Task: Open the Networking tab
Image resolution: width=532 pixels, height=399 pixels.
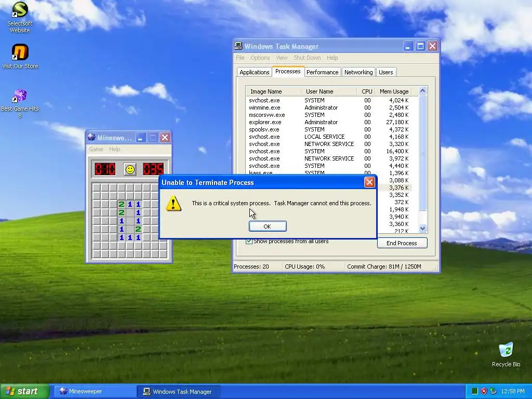Action: coord(358,72)
